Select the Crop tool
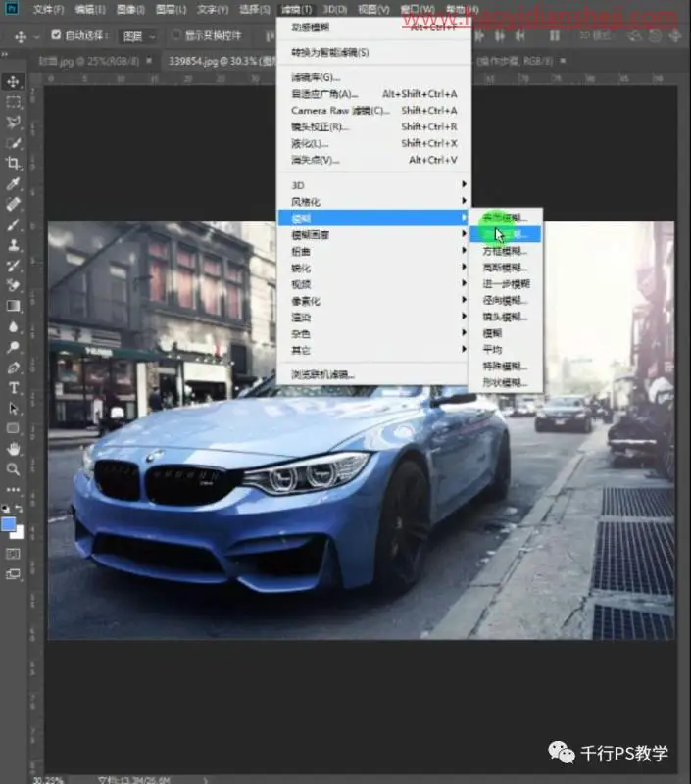Screen dimensions: 691x784 [14, 163]
